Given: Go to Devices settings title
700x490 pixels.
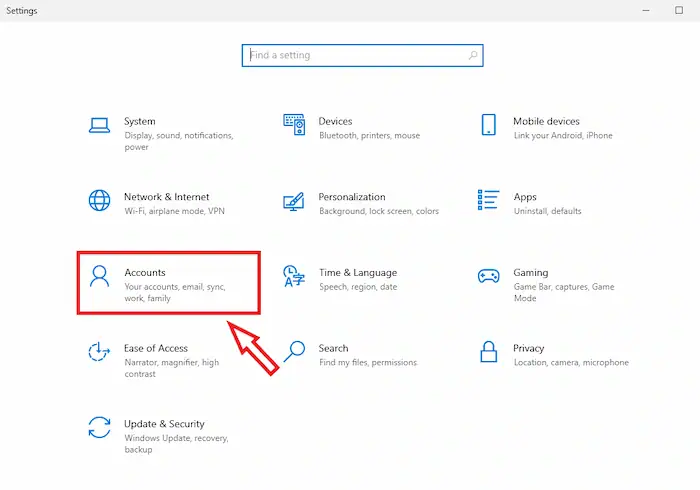Looking at the screenshot, I should [335, 121].
